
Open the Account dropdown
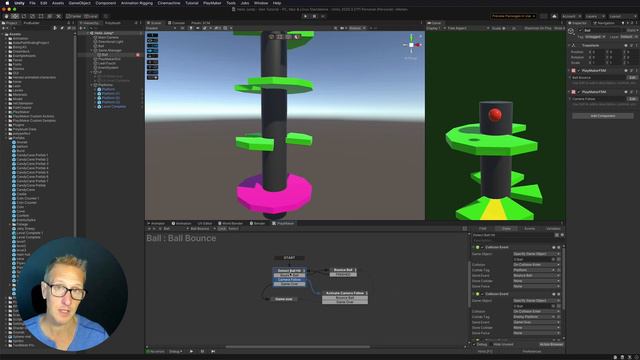coord(571,16)
